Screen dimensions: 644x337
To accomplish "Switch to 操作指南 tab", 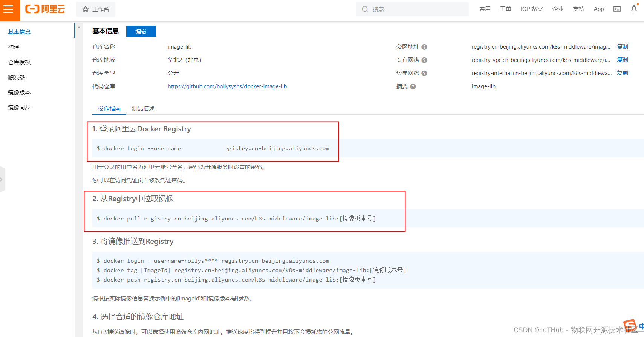I will (109, 108).
